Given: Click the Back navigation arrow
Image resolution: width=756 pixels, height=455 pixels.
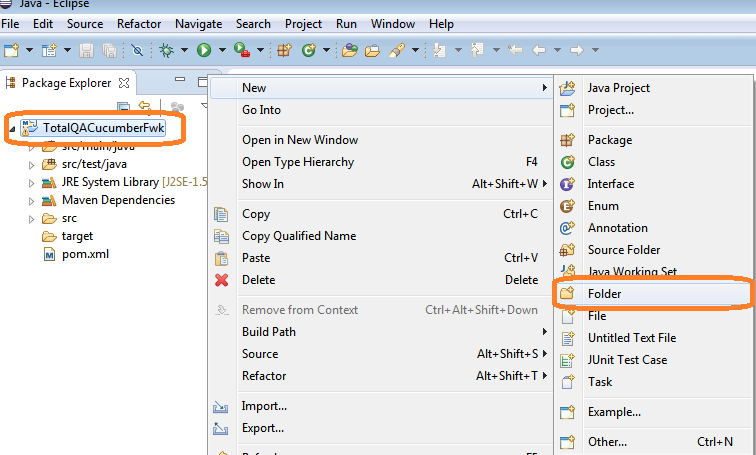Looking at the screenshot, I should (539, 50).
